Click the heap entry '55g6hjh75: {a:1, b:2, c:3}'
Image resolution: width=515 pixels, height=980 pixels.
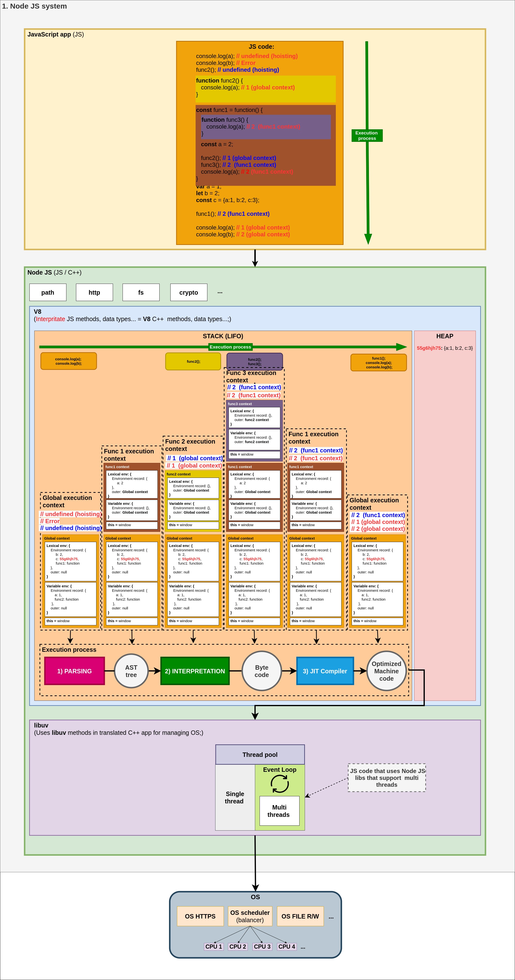[x=445, y=348]
